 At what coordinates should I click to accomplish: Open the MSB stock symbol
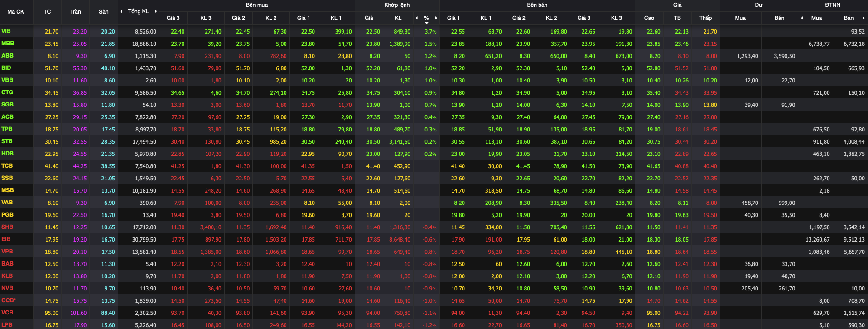coord(7,190)
